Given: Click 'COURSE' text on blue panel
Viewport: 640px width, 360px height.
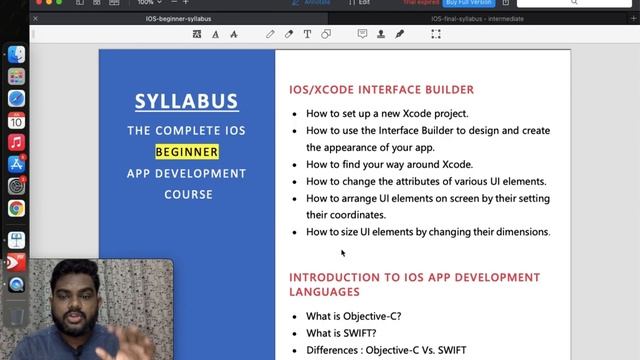Looking at the screenshot, I should 188,195.
